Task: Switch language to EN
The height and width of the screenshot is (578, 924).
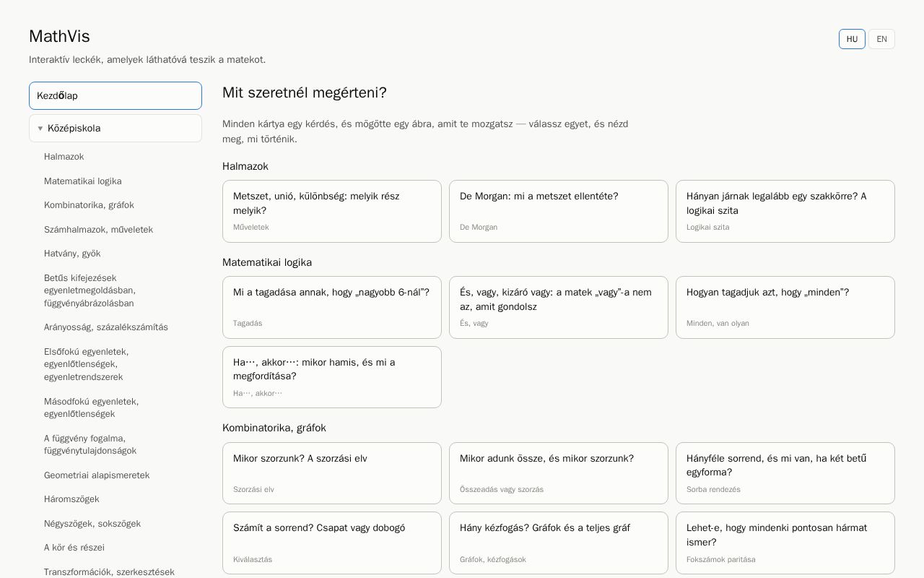Action: pyautogui.click(x=881, y=39)
